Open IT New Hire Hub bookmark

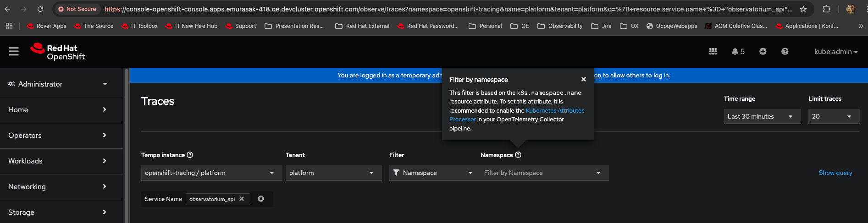tap(191, 26)
